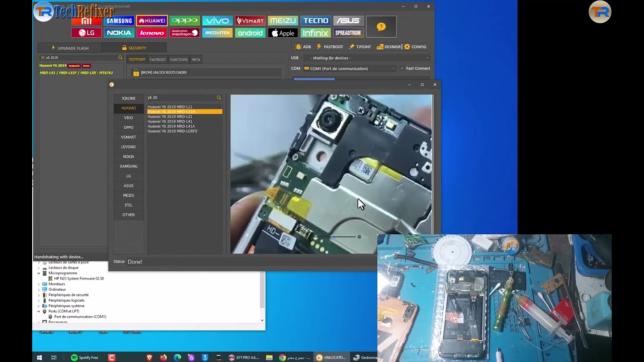Select XIAOMI in testpoint brand list
The image size is (644, 362).
click(128, 99)
